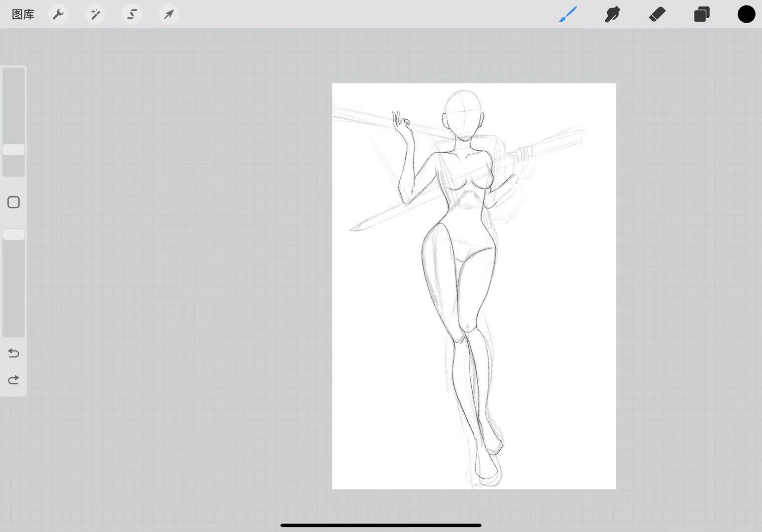Select the Brush tool
Image resolution: width=762 pixels, height=532 pixels.
pos(568,14)
